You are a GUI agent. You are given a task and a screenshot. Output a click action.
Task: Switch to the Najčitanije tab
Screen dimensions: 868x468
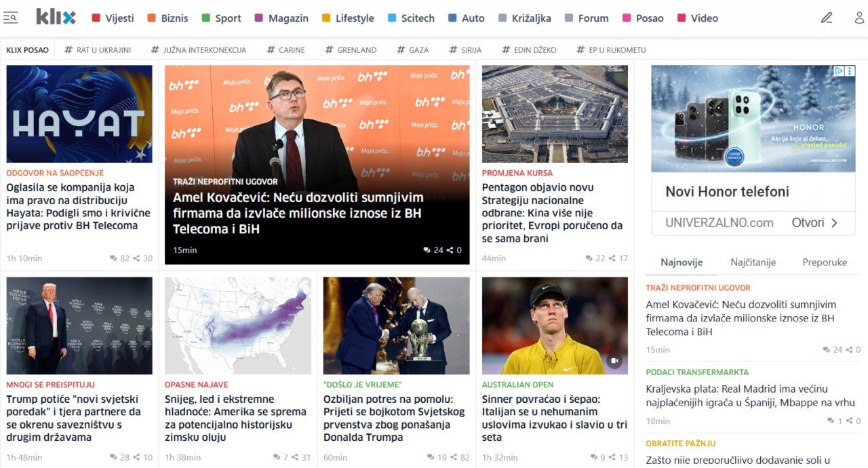pos(753,262)
